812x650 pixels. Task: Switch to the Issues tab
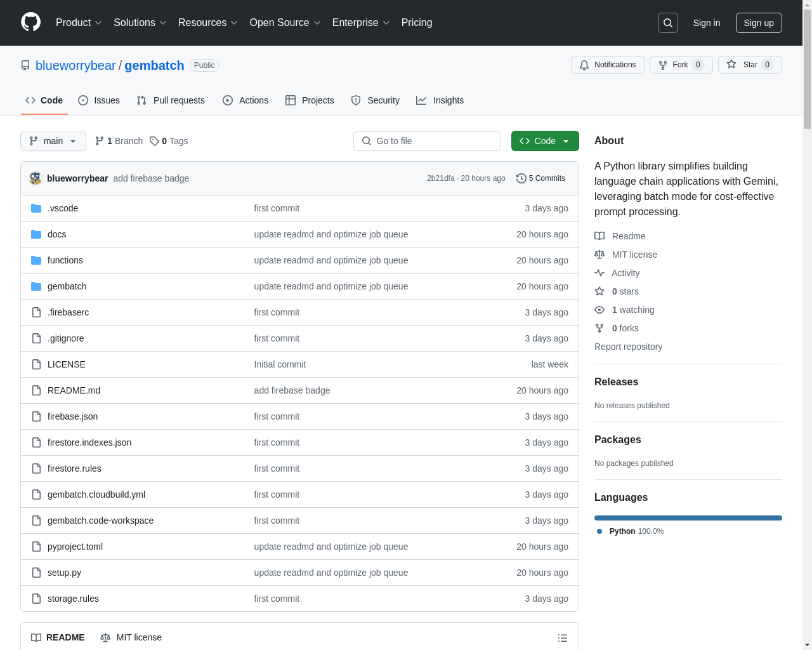(x=99, y=100)
